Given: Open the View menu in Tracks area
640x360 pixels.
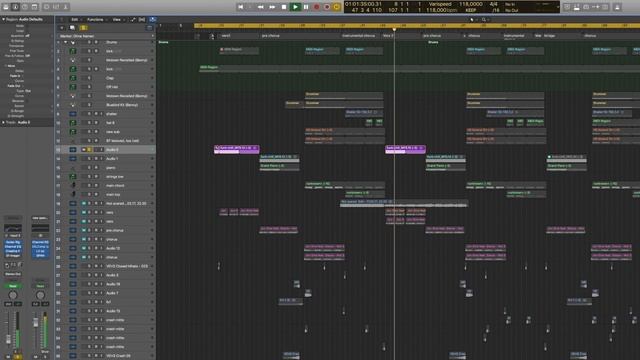Looking at the screenshot, I should (118, 19).
